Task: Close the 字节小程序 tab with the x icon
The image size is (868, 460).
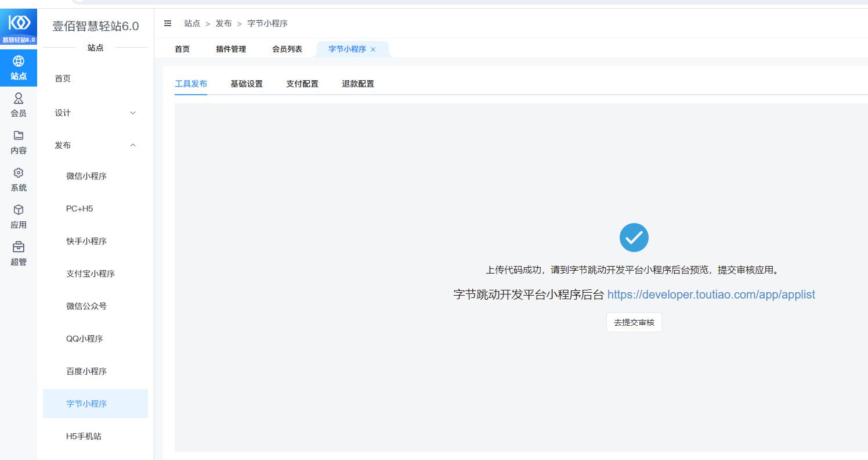Action: [373, 49]
